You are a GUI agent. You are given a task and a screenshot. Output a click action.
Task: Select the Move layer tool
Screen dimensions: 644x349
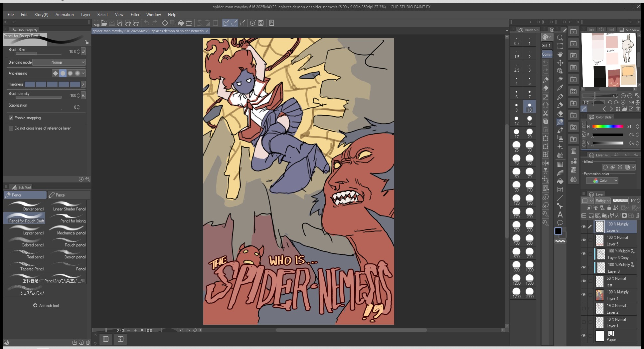click(560, 63)
